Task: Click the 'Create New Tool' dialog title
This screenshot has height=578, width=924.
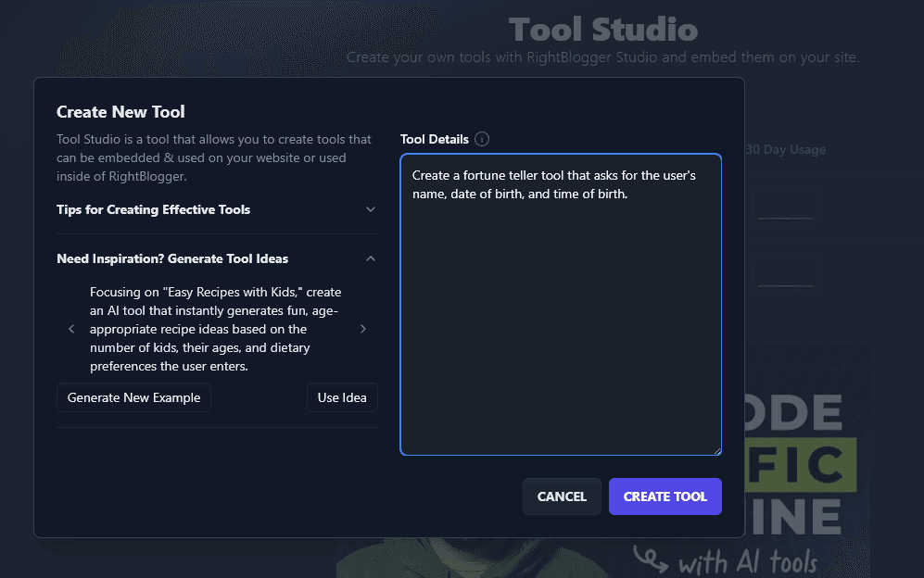Action: [x=120, y=111]
